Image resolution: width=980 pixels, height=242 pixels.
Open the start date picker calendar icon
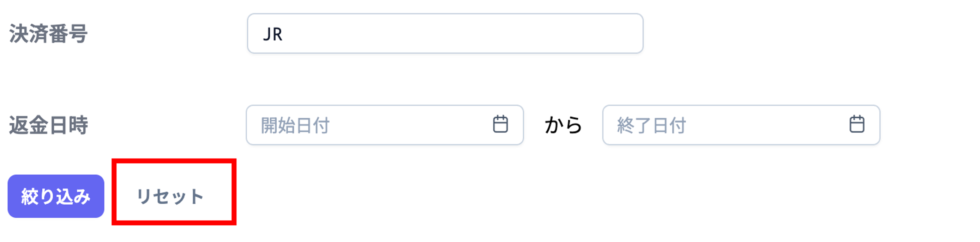[500, 124]
